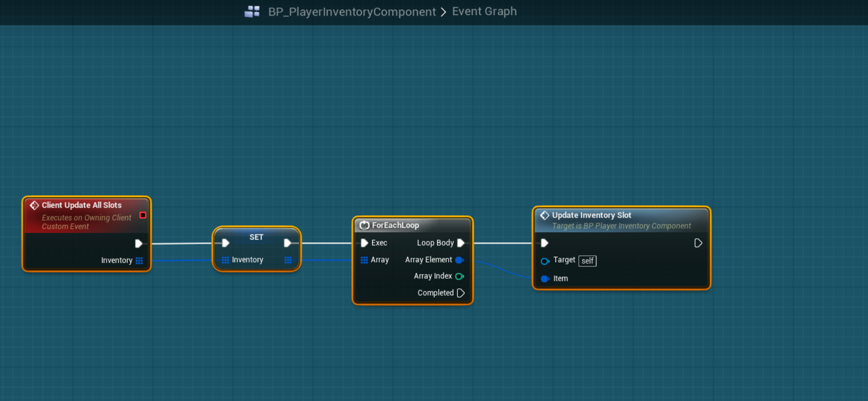868x401 pixels.
Task: Click the ForEachLoop Exec input pin
Action: (x=364, y=243)
